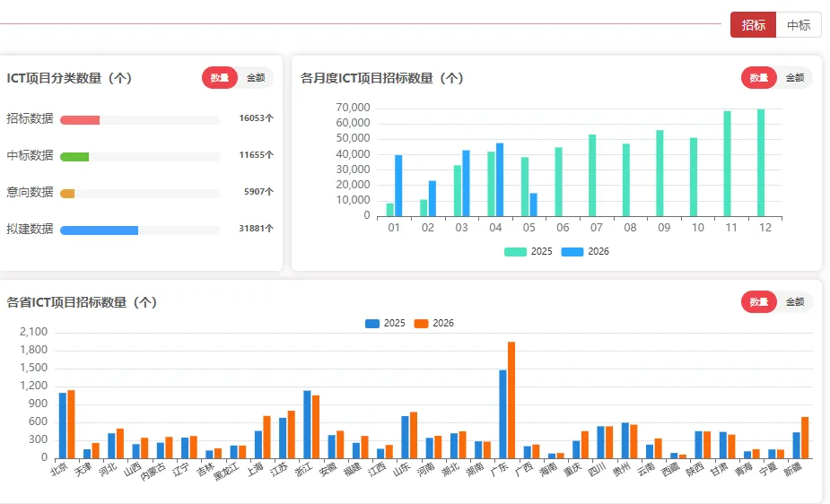830x504 pixels.
Task: Click the orange 2026 bar for 广东
Action: pyautogui.click(x=511, y=400)
